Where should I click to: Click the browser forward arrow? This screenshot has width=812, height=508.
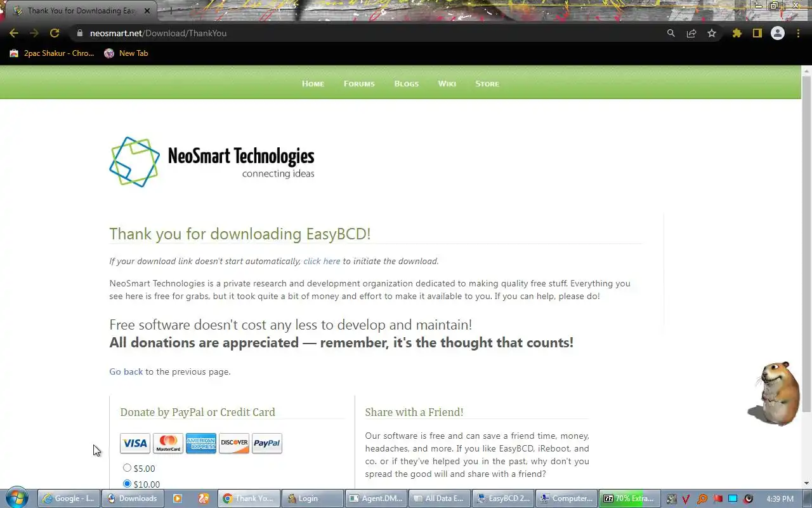[34, 33]
